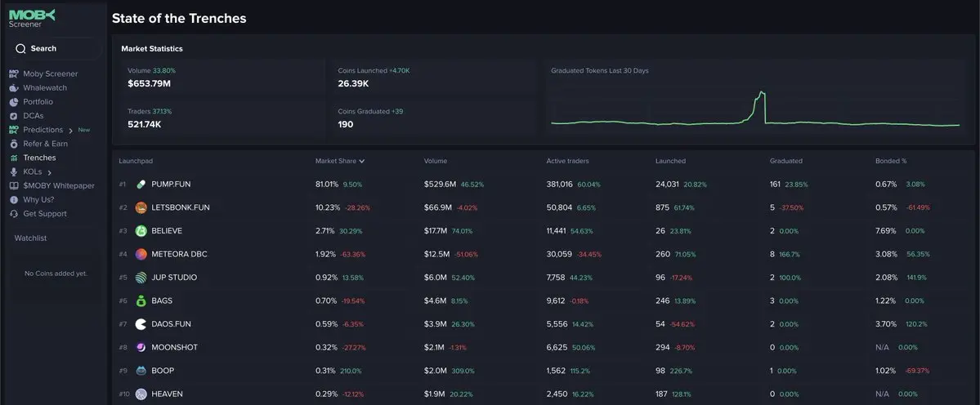The height and width of the screenshot is (405, 980).
Task: Click the METEORA DBC logo icon
Action: click(141, 254)
